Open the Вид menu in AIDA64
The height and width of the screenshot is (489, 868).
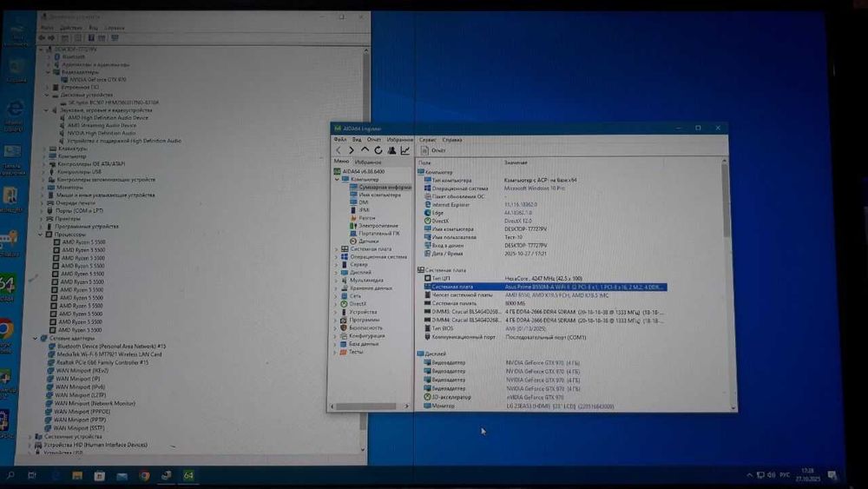[x=357, y=140]
